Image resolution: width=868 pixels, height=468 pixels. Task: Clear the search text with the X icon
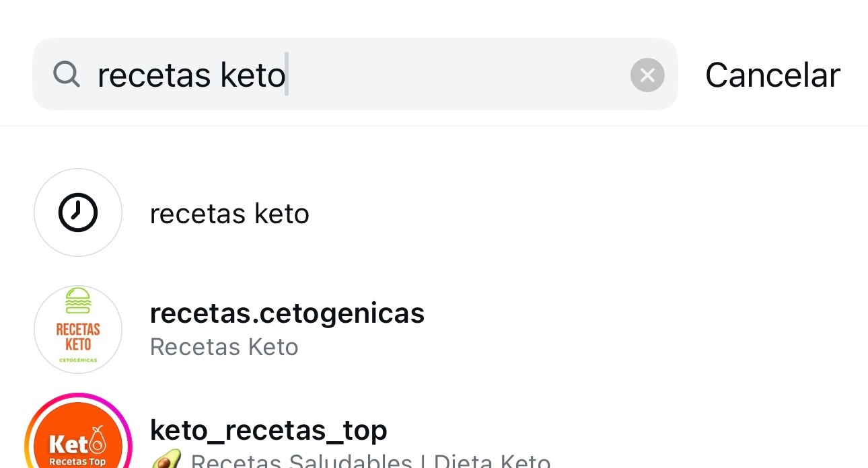click(x=647, y=75)
